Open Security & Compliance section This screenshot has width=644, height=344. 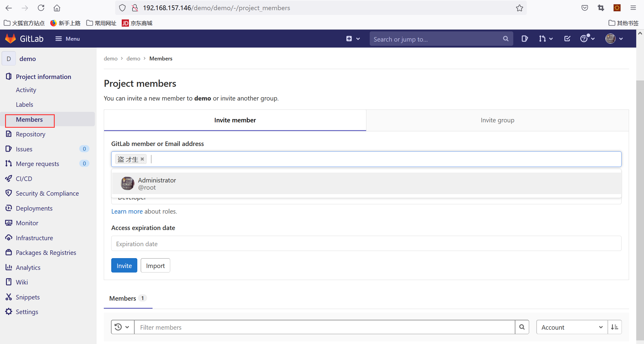coord(47,193)
